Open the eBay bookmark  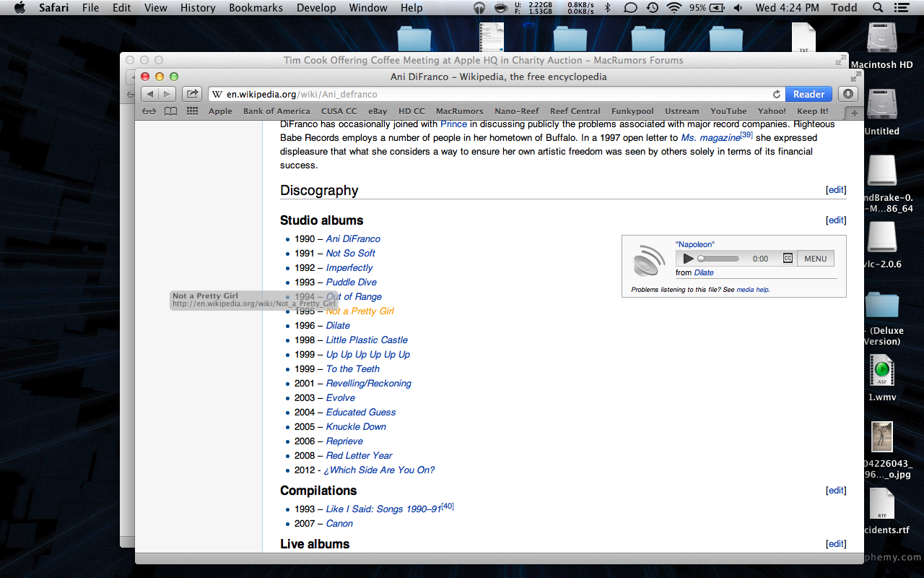(378, 111)
